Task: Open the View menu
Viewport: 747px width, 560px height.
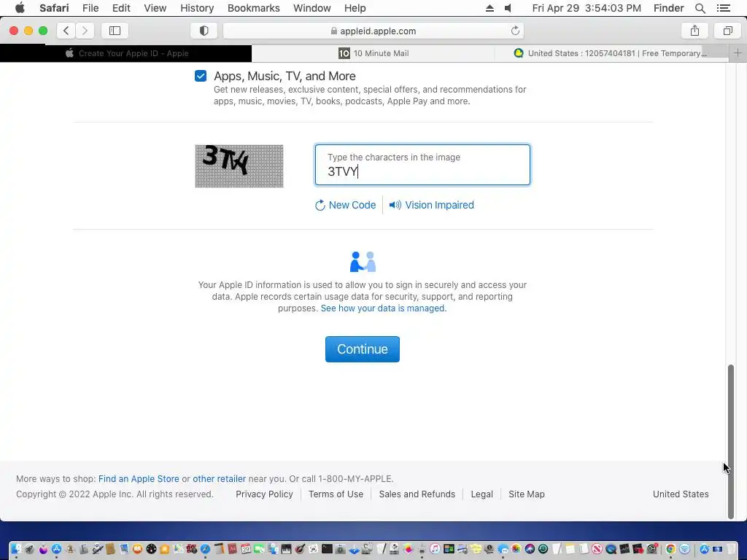Action: [155, 8]
